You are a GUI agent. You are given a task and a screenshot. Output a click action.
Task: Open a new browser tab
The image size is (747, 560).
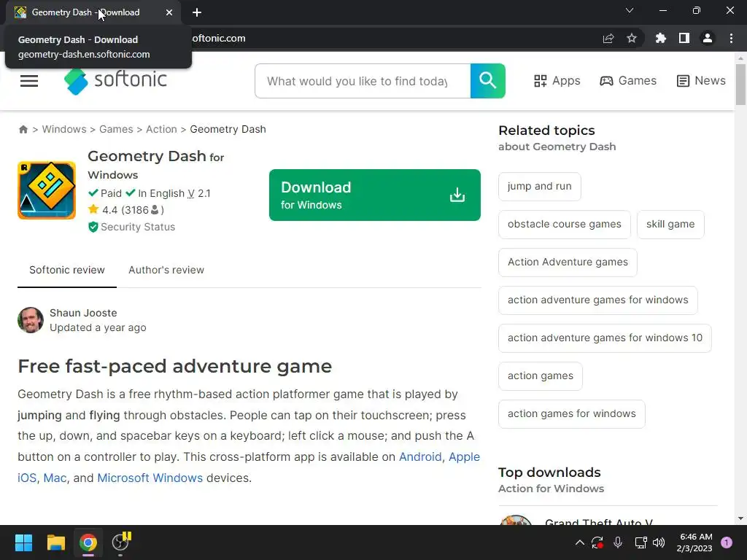pyautogui.click(x=197, y=12)
